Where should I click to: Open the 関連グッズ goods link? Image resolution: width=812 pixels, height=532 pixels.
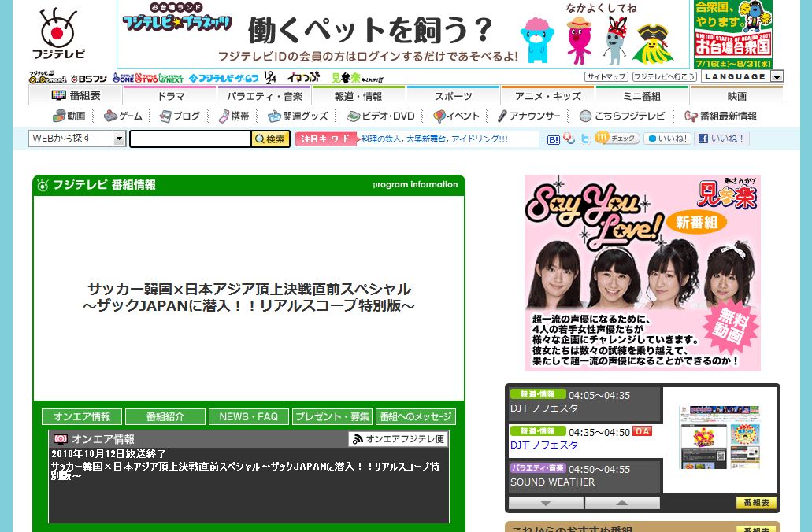tap(298, 116)
